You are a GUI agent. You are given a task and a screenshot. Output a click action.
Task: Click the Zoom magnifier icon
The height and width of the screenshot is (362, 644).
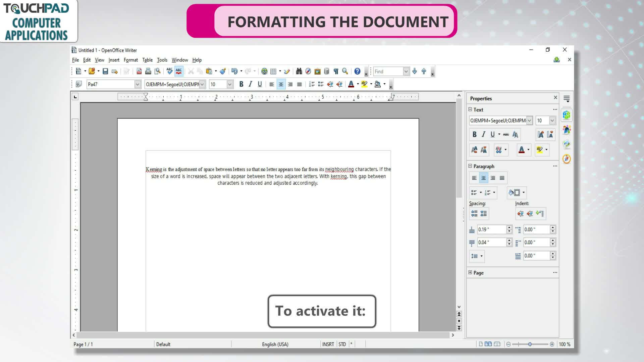coord(345,71)
